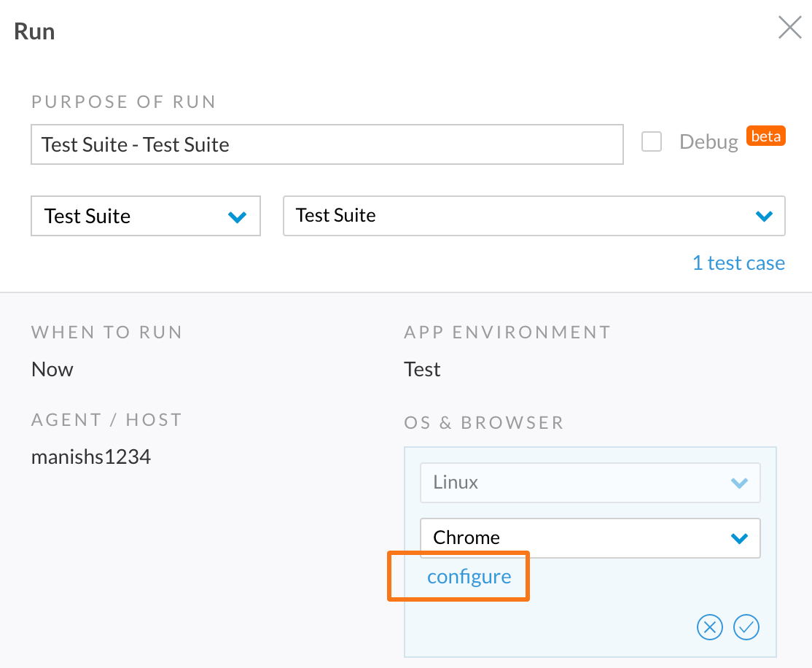Click the Now value under When to Run
The height and width of the screenshot is (668, 812).
coord(52,370)
